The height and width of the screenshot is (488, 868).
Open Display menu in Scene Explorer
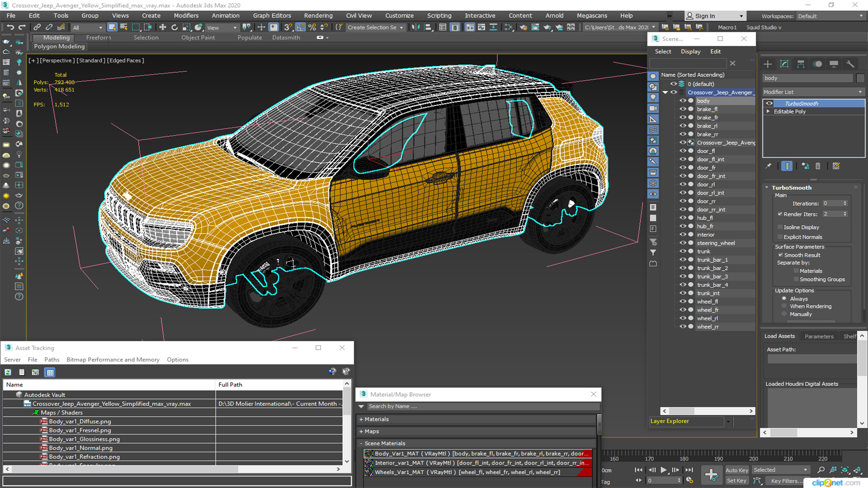pos(691,52)
